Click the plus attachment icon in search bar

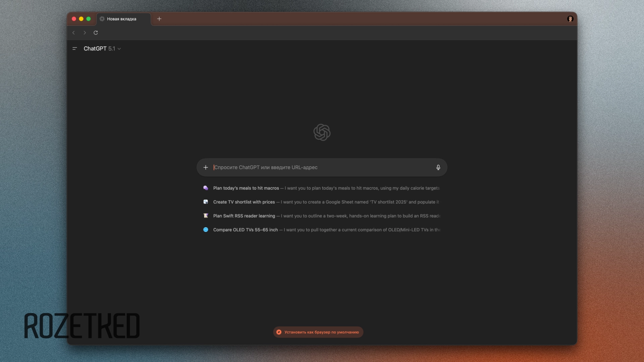(x=206, y=167)
